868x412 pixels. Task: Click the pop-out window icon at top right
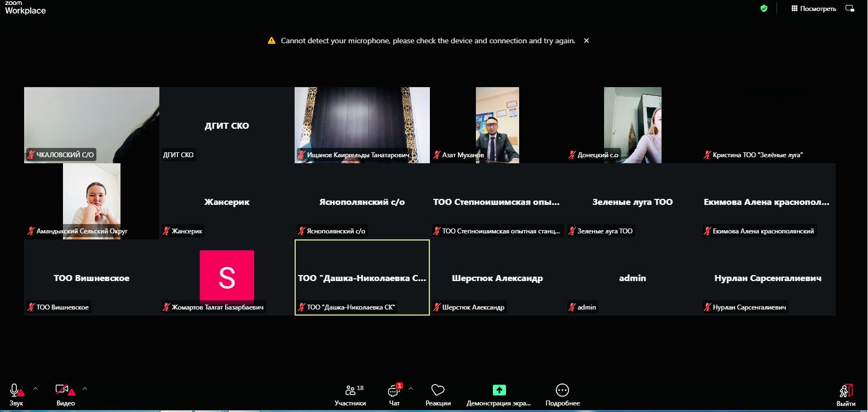coord(850,8)
